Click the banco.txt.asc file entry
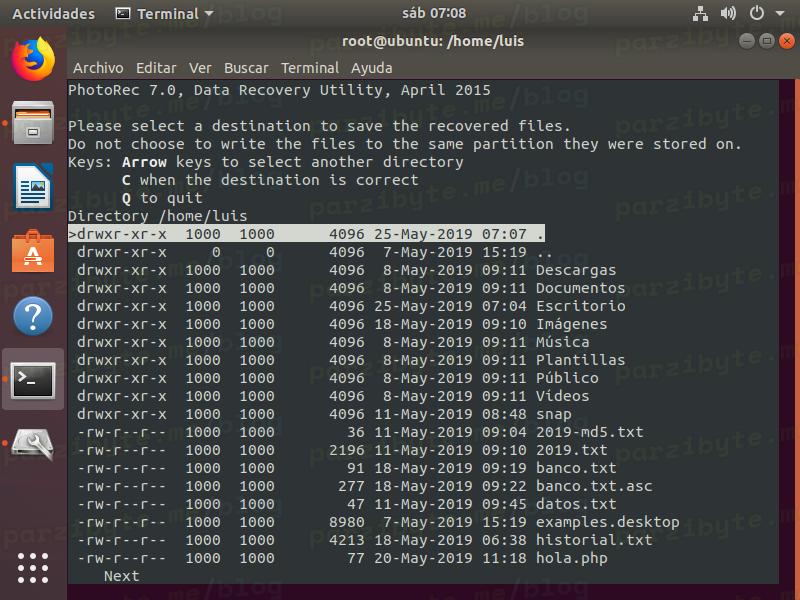Viewport: 800px width, 600px height. [x=365, y=486]
